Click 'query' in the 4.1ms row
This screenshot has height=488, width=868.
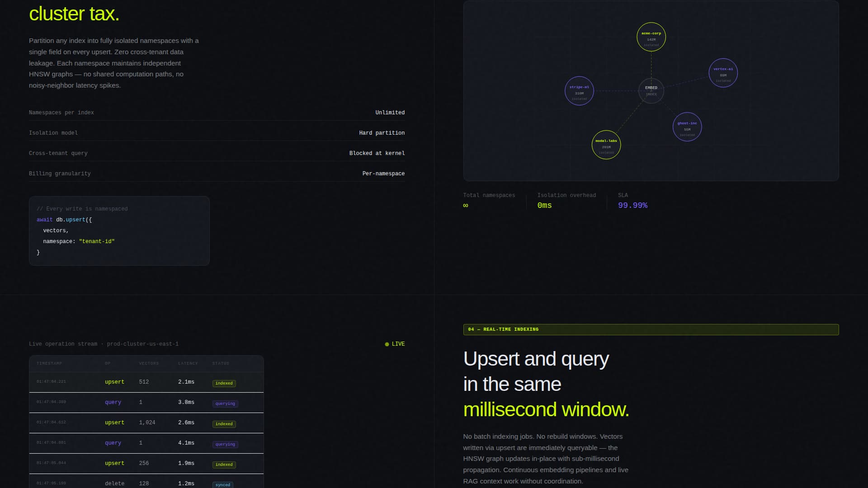pyautogui.click(x=113, y=443)
